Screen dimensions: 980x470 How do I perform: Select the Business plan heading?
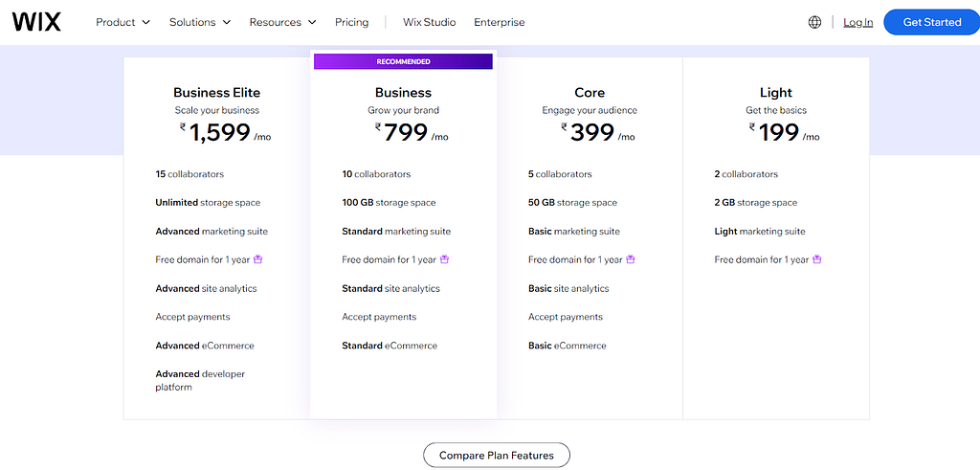click(x=403, y=93)
